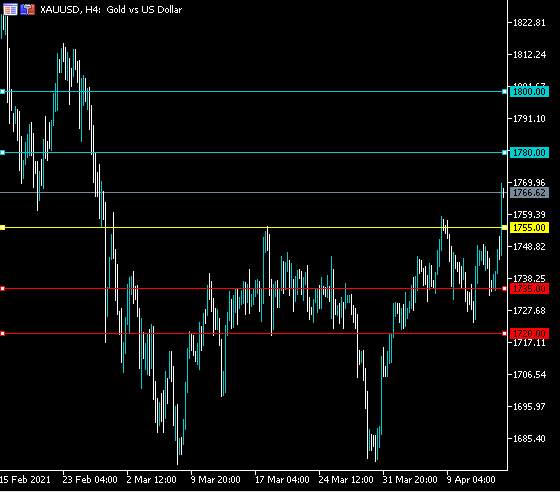Viewport: 560px width, 492px height.
Task: Click the 1717.11 price scale value
Action: pyautogui.click(x=529, y=343)
